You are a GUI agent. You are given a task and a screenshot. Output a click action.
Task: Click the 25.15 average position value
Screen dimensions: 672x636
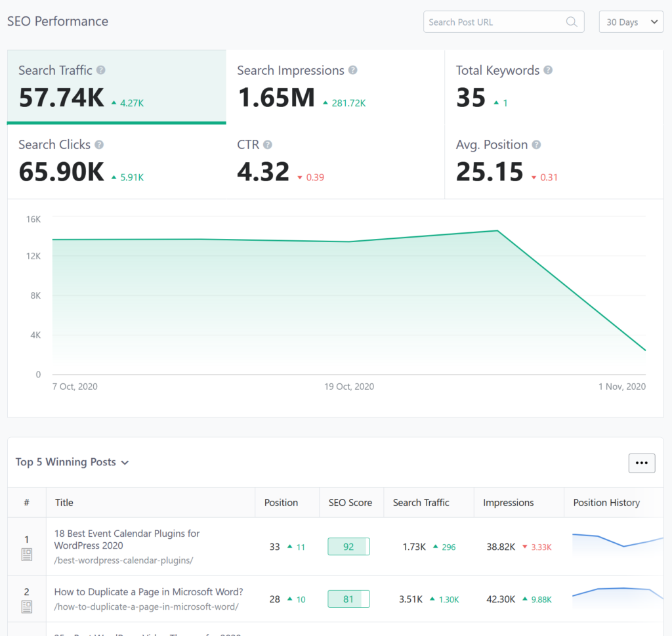pyautogui.click(x=490, y=172)
